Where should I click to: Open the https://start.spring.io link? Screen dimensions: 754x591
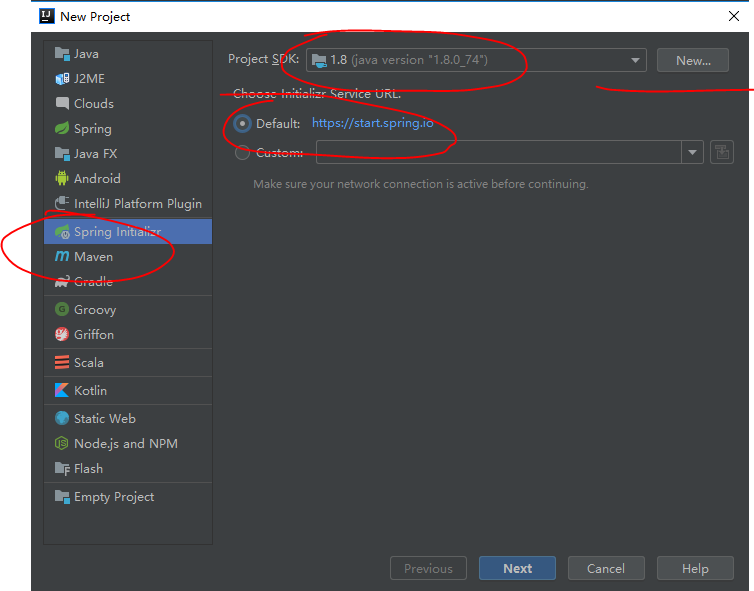tap(373, 123)
